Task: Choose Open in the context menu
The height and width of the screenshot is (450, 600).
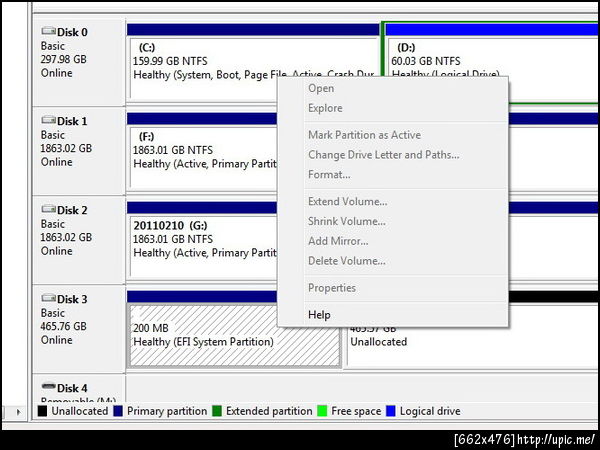Action: coord(393,88)
